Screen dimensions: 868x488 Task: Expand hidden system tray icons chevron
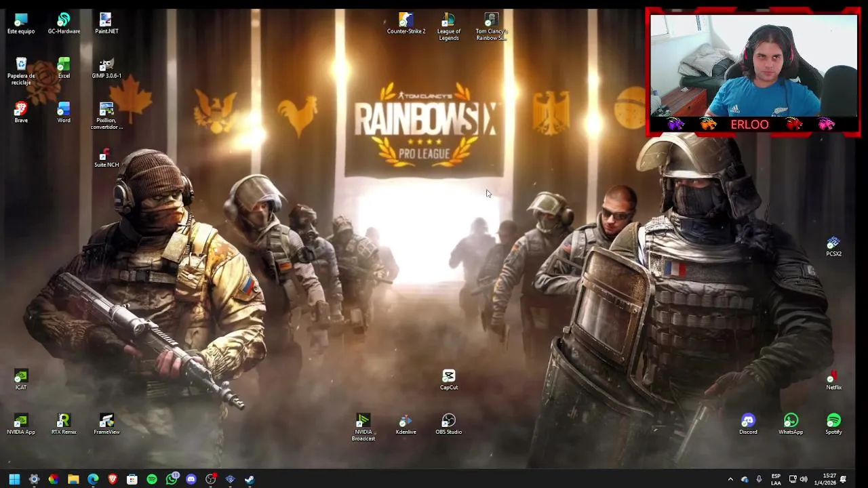(x=730, y=479)
